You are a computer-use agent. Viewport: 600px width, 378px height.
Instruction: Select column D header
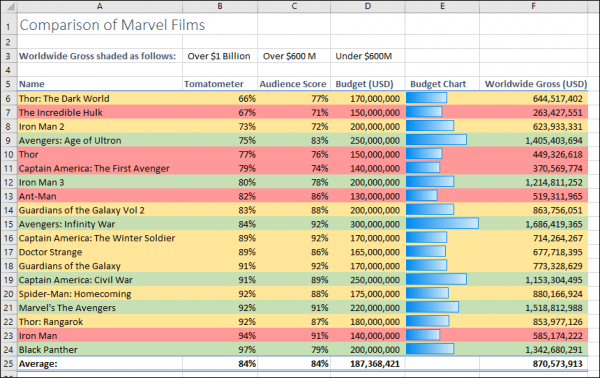point(368,6)
